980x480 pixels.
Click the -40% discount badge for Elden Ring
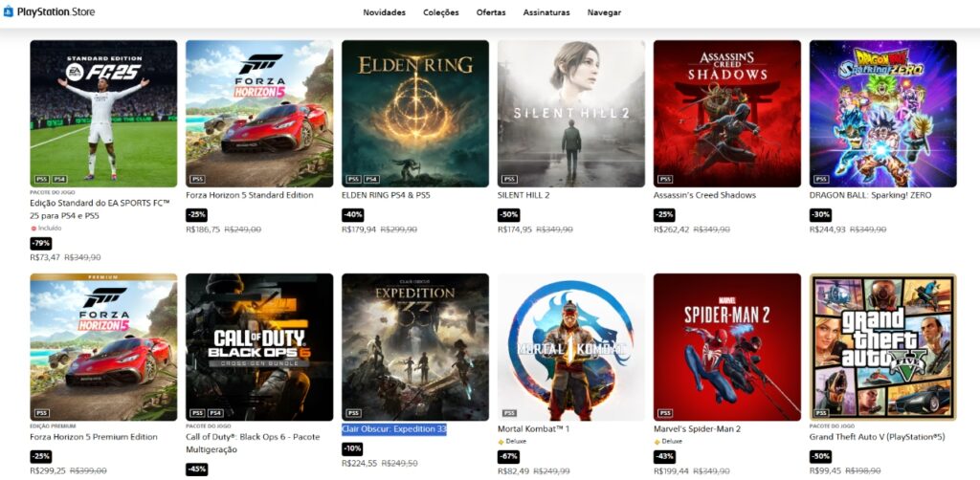pos(352,215)
